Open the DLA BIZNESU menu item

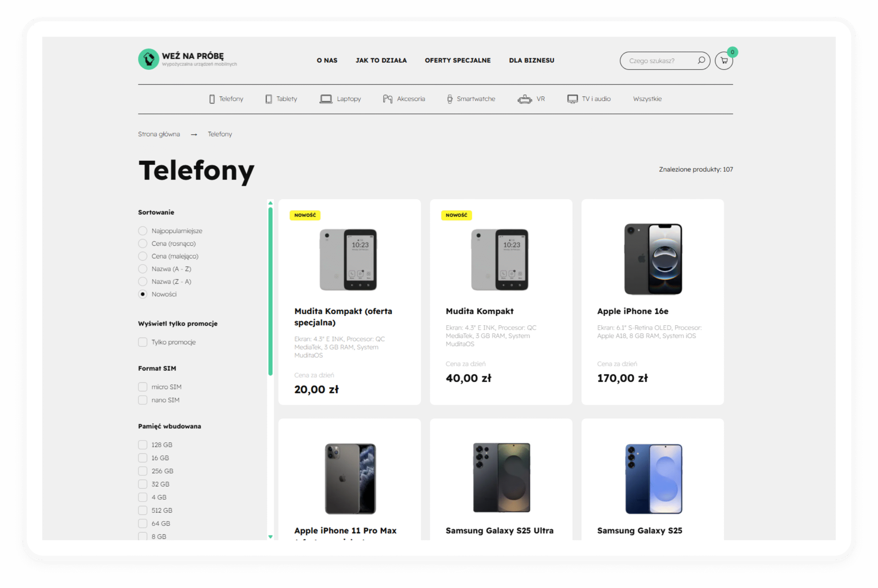click(531, 60)
